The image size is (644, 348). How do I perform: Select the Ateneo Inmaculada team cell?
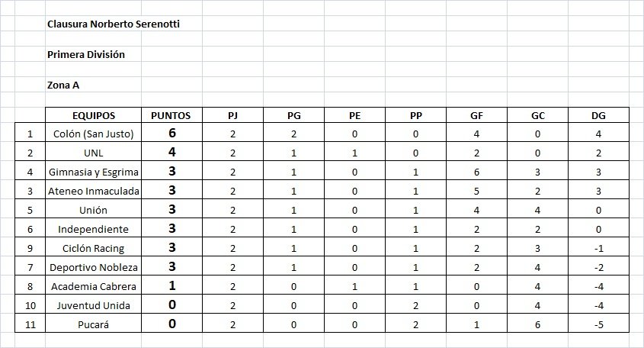[x=93, y=191]
